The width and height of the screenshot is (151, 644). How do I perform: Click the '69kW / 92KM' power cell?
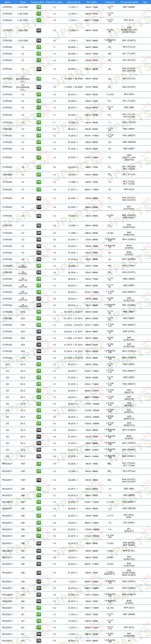(92, 345)
